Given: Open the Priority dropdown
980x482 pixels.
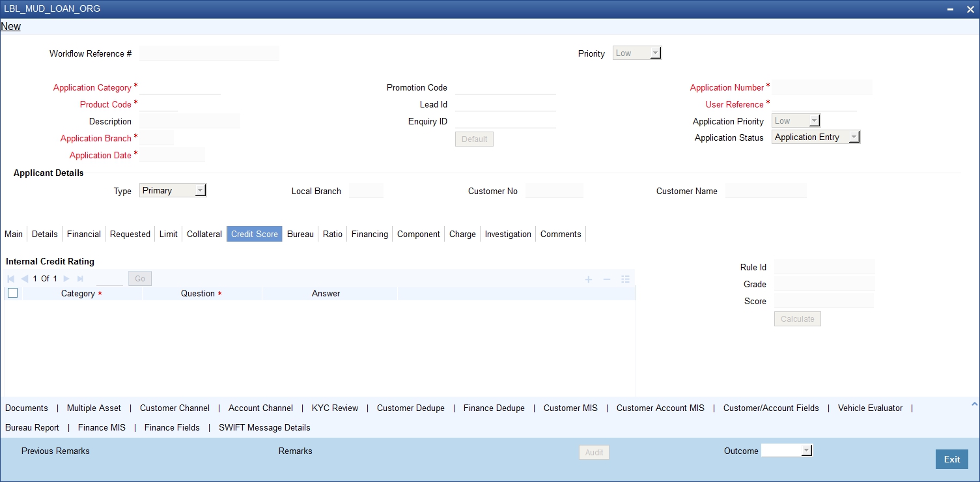Looking at the screenshot, I should pyautogui.click(x=637, y=53).
